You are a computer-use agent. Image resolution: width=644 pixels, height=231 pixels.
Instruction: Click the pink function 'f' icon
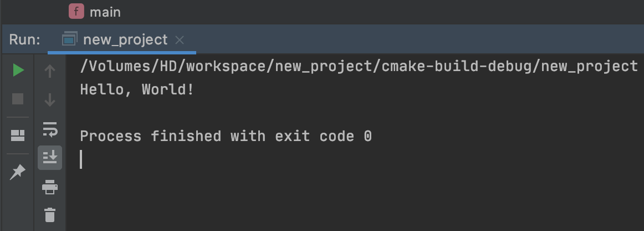(76, 11)
